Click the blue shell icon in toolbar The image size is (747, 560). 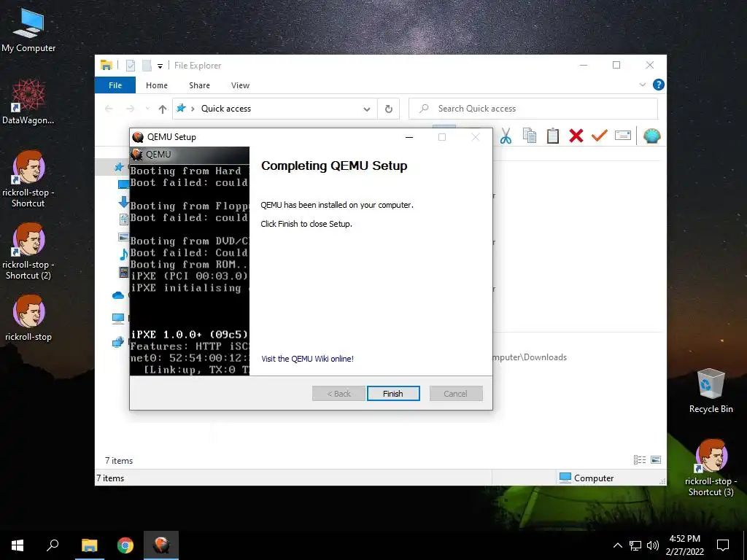[x=651, y=136]
